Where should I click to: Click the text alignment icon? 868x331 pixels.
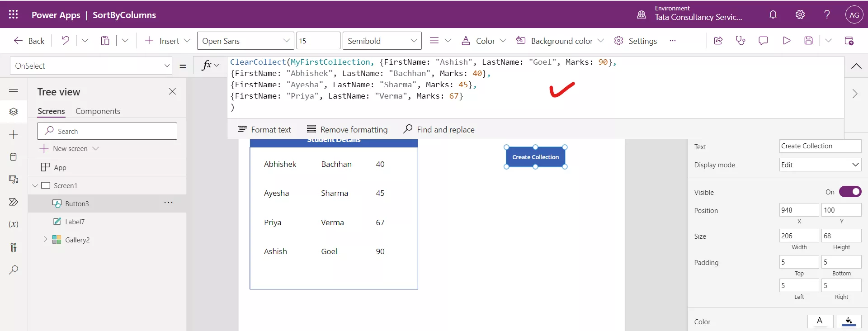434,41
